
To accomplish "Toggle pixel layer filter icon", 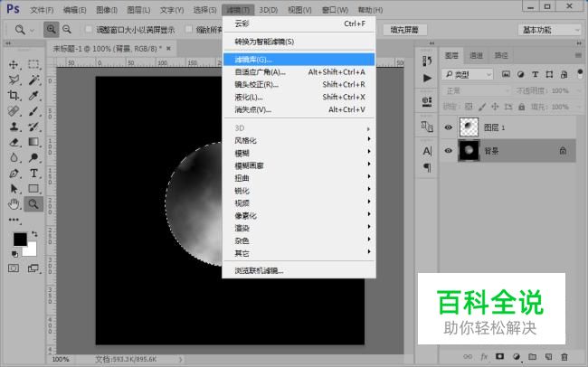I will (x=506, y=74).
